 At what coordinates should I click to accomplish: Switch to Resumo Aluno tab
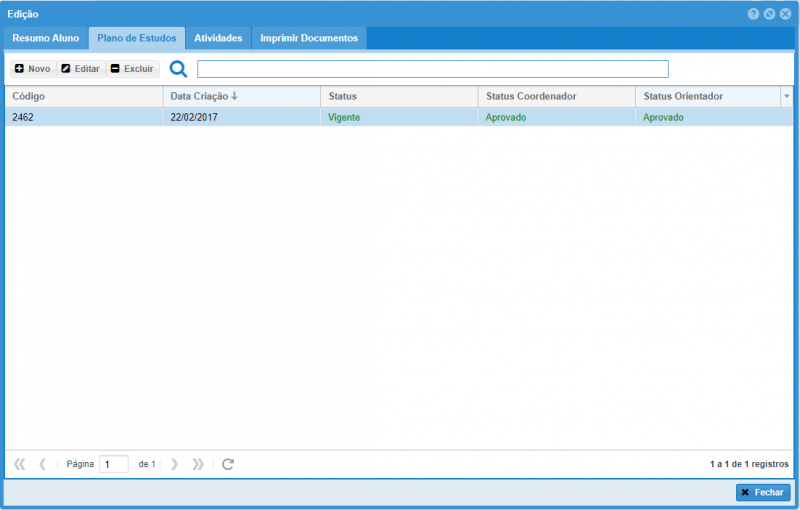coord(45,38)
